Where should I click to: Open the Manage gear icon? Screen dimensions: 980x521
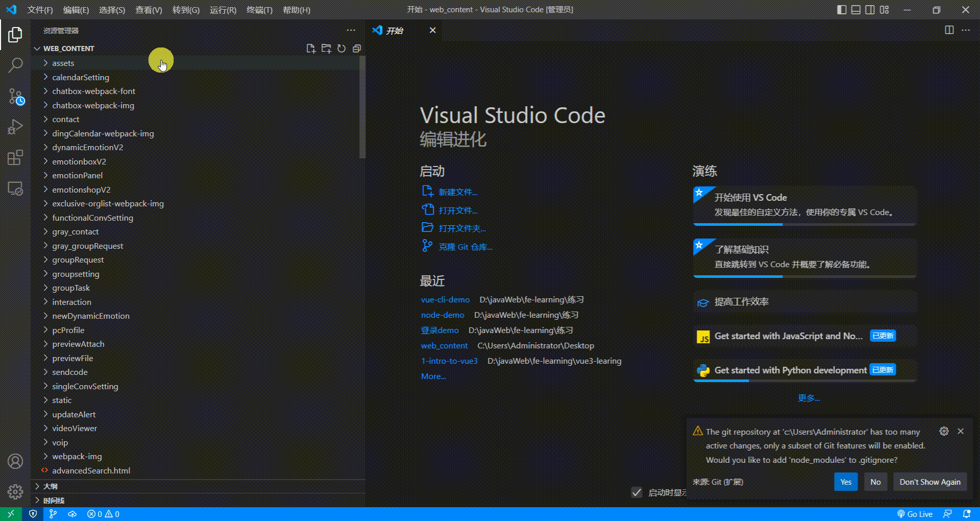tap(15, 492)
